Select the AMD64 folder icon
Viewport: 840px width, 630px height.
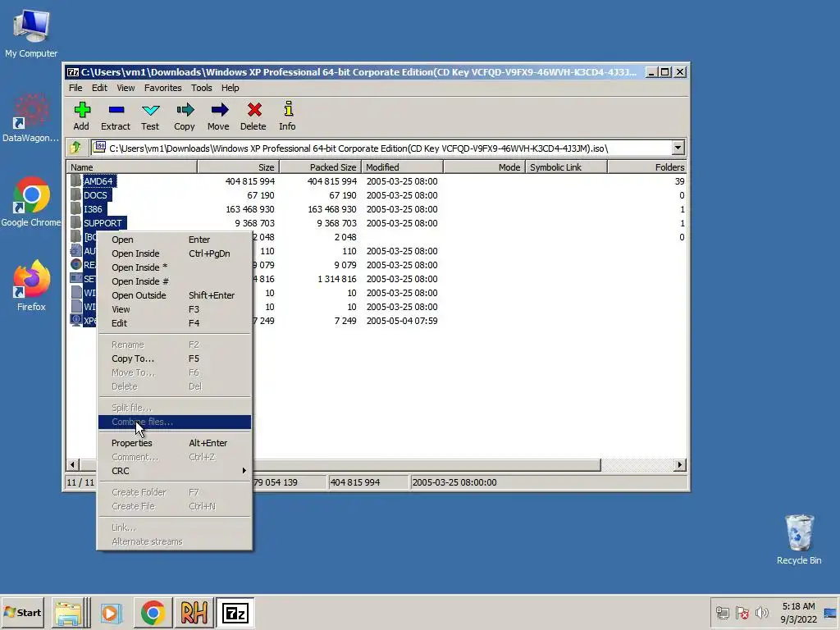76,181
